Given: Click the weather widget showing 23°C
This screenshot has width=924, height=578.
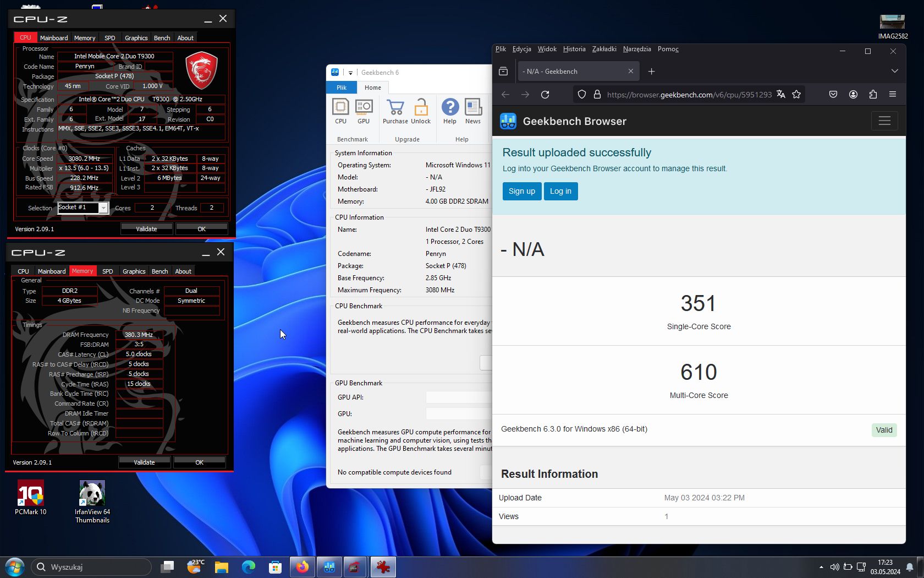Looking at the screenshot, I should [195, 567].
